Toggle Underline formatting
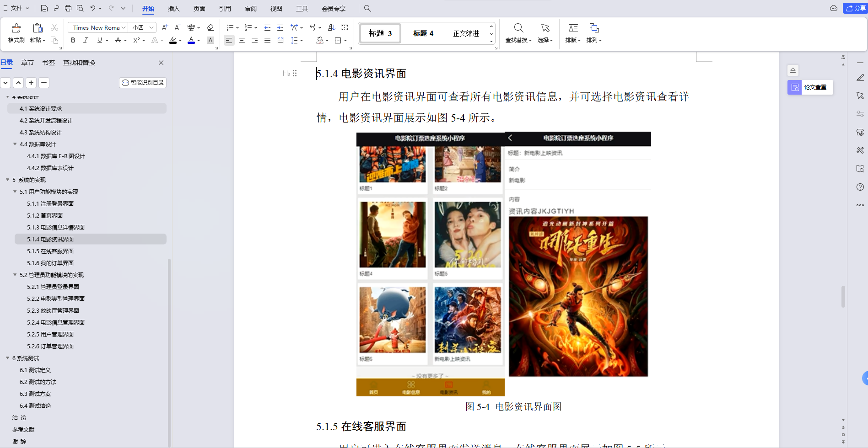Viewport: 868px width, 448px height. [x=99, y=40]
